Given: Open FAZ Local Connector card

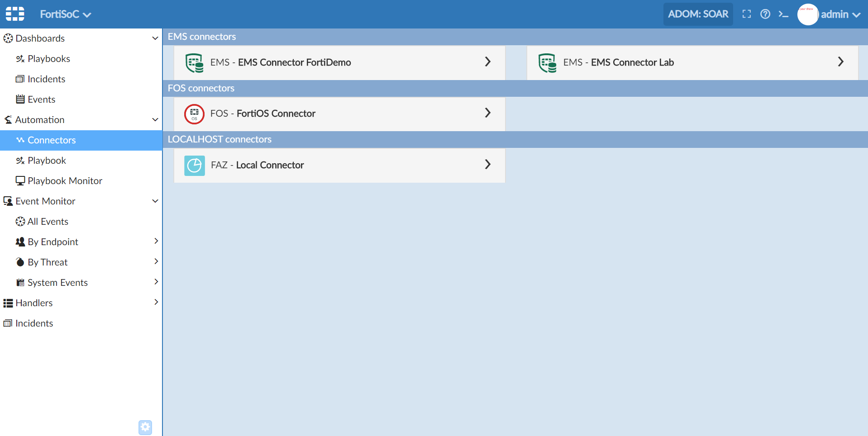Looking at the screenshot, I should pos(339,166).
